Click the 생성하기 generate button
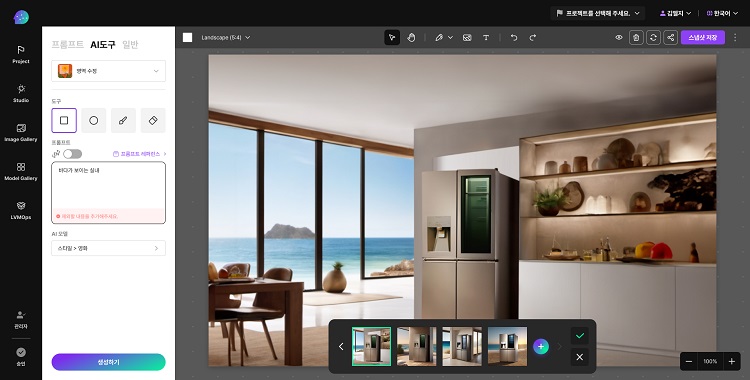The height and width of the screenshot is (380, 750). point(109,362)
